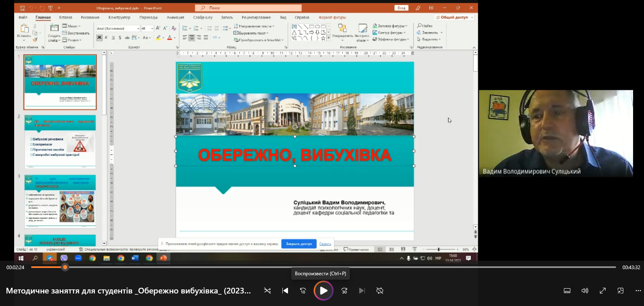Open the Вставка ribbon tab

(66, 17)
